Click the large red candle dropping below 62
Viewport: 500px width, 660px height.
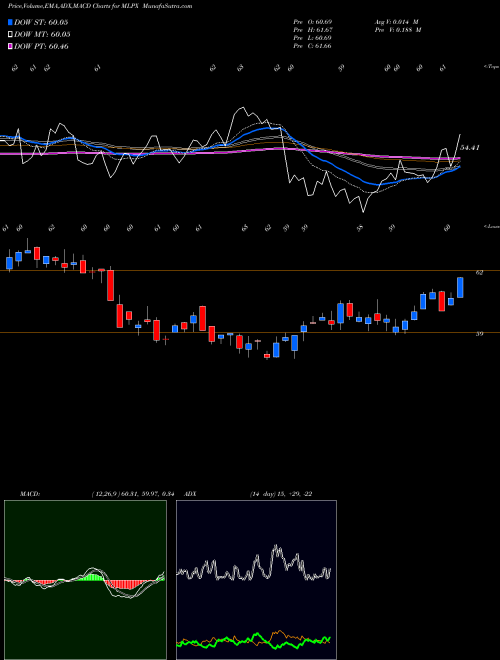[110, 285]
